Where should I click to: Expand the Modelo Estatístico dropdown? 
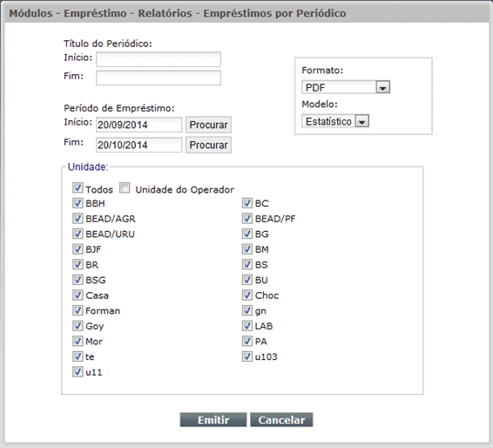[x=335, y=121]
